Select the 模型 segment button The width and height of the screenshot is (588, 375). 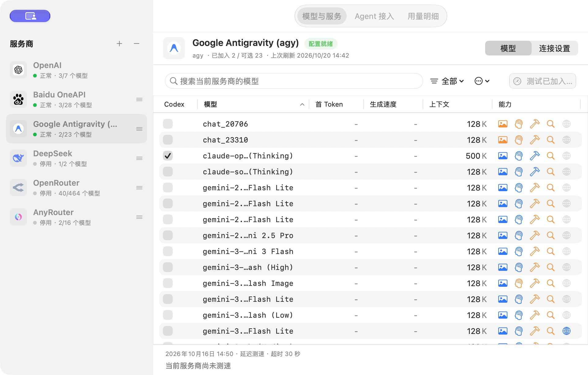pos(508,48)
